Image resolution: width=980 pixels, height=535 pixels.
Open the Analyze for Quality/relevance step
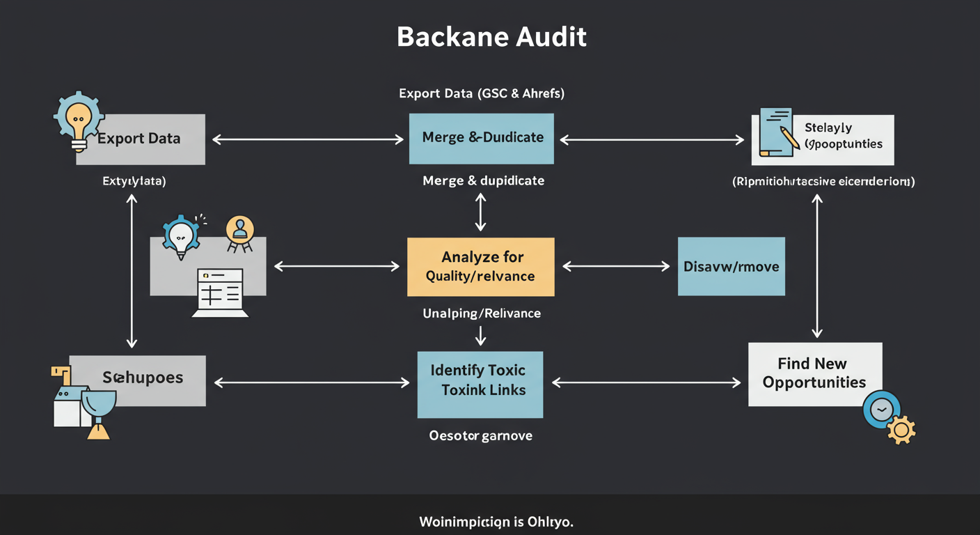pos(480,266)
